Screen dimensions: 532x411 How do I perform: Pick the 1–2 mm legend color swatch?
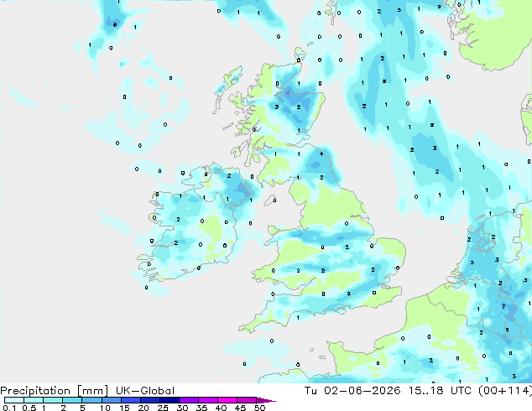[x=53, y=400]
